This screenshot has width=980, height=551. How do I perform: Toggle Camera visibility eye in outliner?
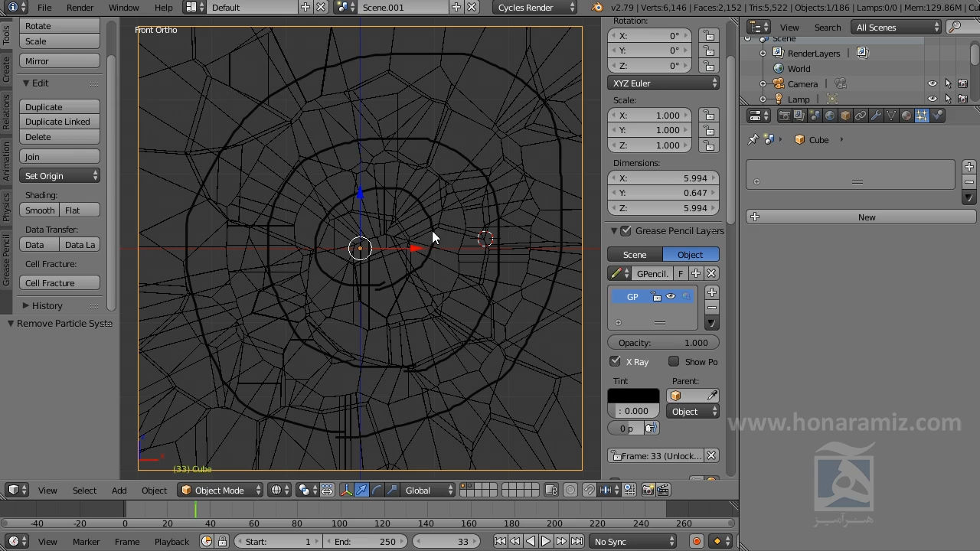coord(933,84)
